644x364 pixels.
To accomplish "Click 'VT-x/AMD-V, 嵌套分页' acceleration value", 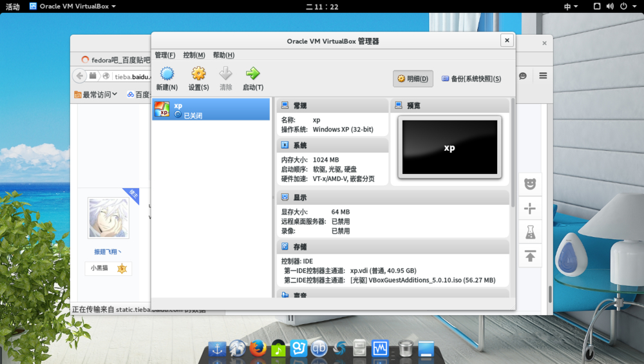I will coord(343,178).
